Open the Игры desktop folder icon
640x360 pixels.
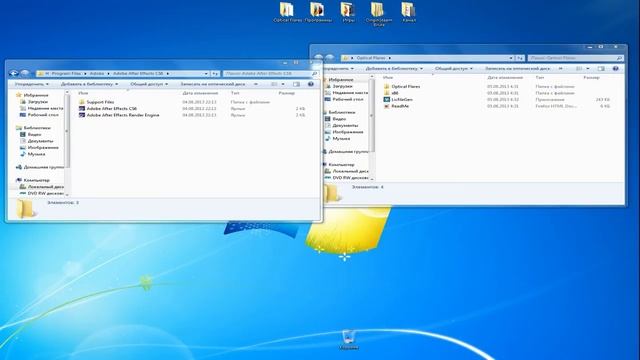point(348,11)
